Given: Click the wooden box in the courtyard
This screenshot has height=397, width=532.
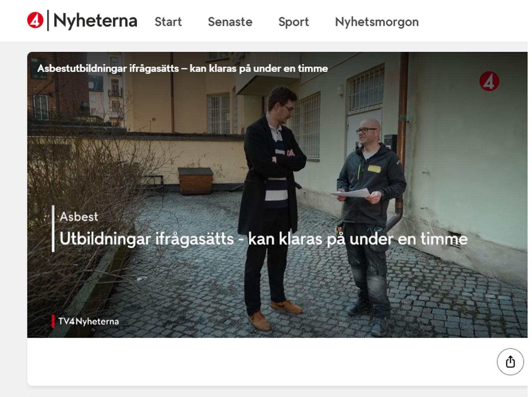Looking at the screenshot, I should (x=196, y=180).
